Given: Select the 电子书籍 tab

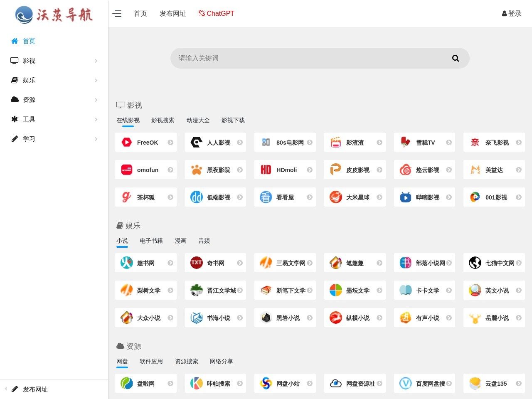Looking at the screenshot, I should (x=151, y=241).
